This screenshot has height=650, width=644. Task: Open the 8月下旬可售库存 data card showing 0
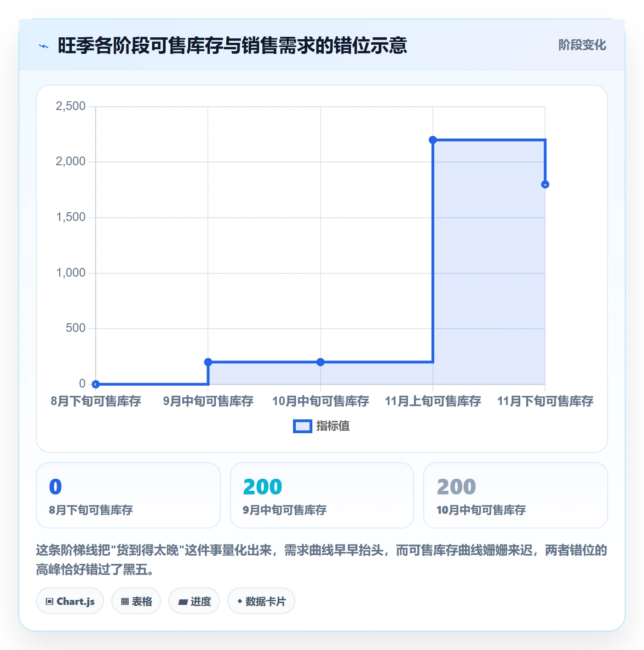[128, 495]
